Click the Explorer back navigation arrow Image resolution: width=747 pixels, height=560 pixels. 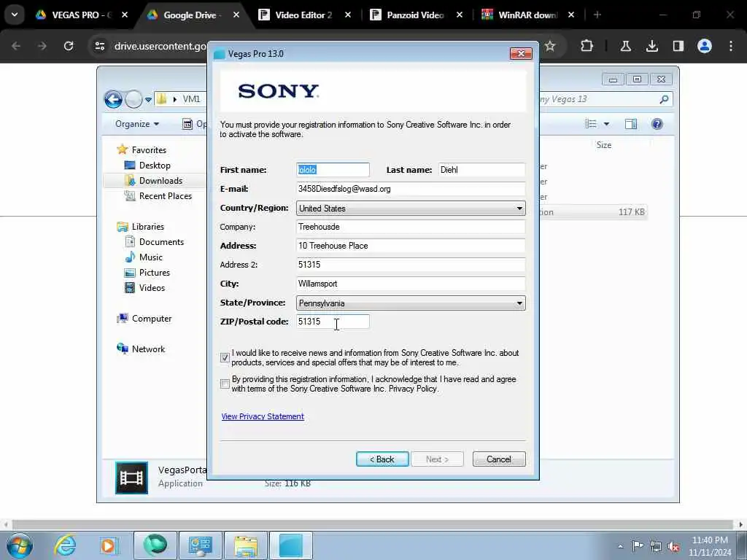113,99
